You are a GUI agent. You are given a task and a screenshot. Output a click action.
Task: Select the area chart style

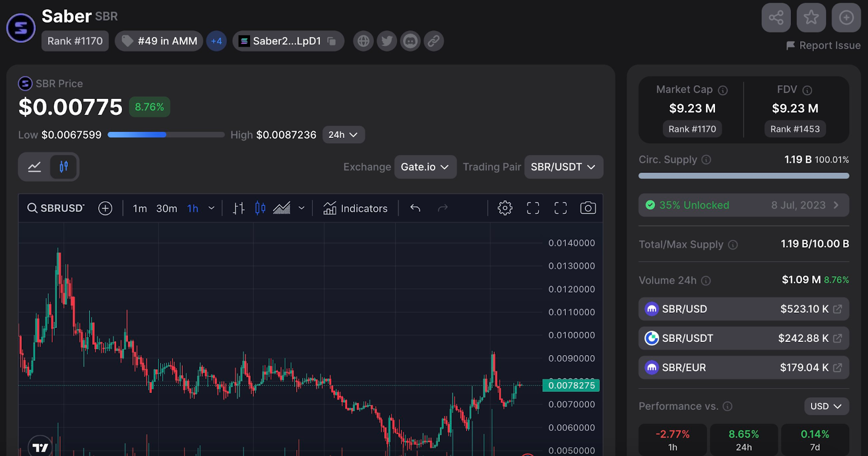[x=282, y=208]
